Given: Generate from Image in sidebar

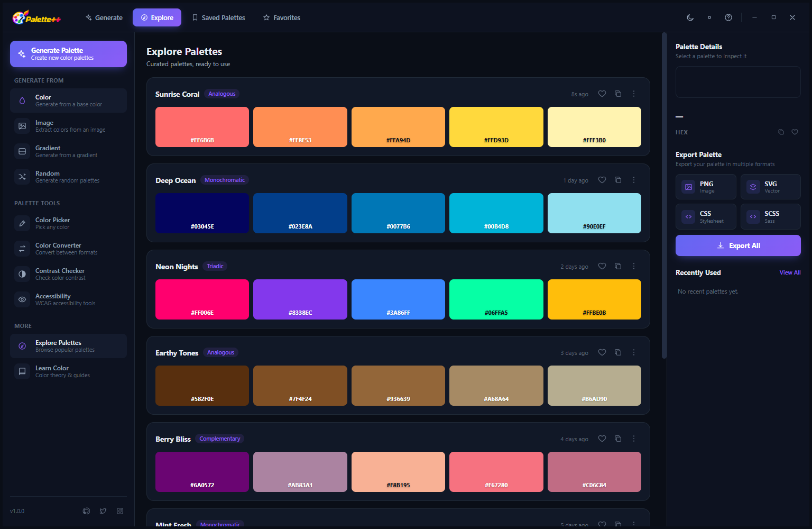Looking at the screenshot, I should (68, 126).
